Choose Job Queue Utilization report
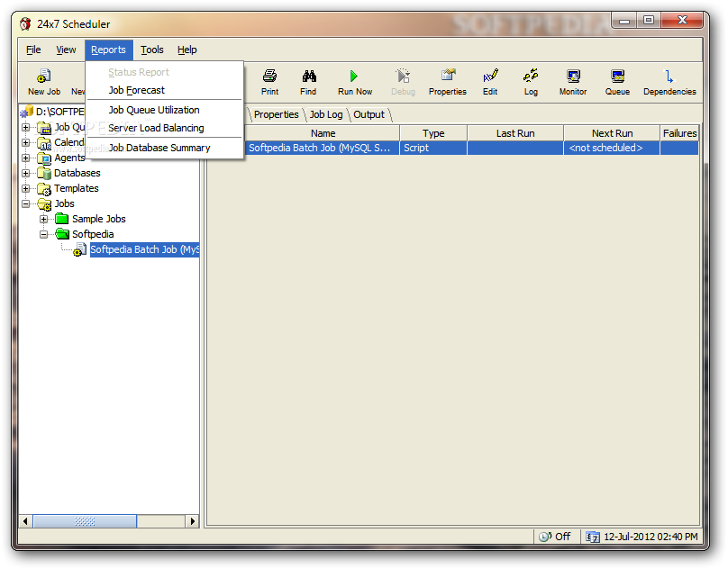Screen dimensions: 728x569 pyautogui.click(x=165, y=110)
